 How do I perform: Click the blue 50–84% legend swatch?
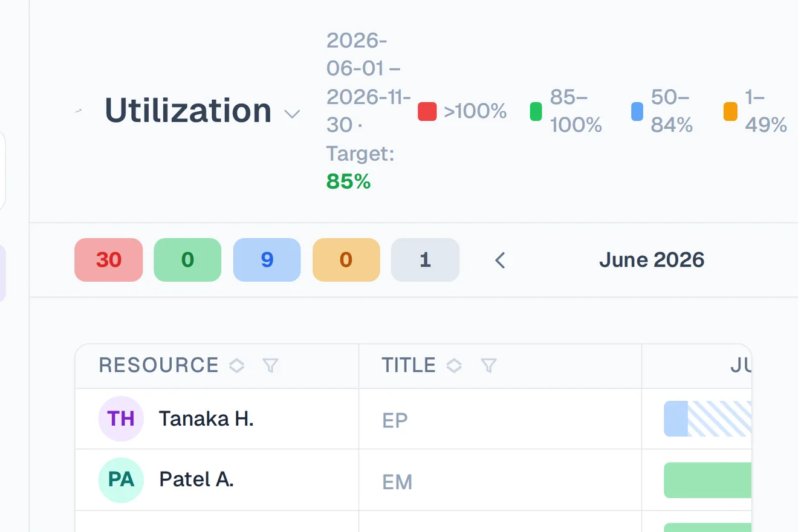[x=637, y=111]
